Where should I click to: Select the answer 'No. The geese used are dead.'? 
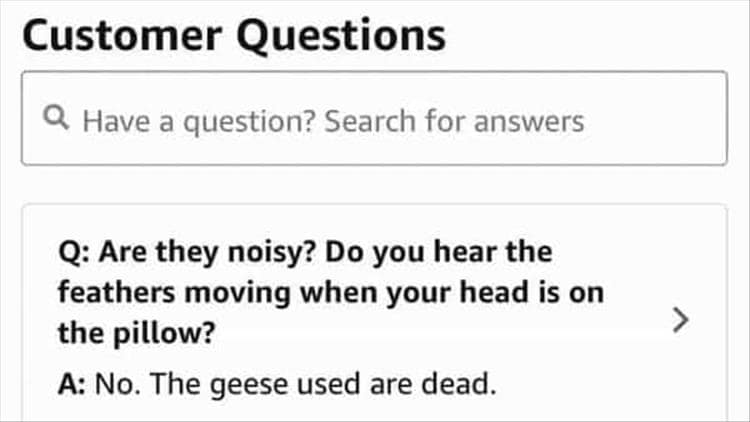[x=296, y=384]
